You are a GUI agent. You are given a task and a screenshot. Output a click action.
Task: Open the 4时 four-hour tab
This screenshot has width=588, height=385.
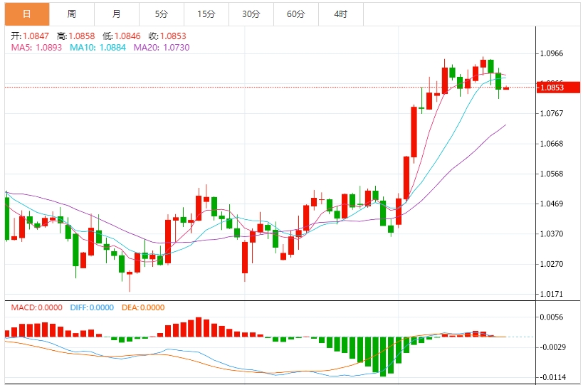coord(341,14)
